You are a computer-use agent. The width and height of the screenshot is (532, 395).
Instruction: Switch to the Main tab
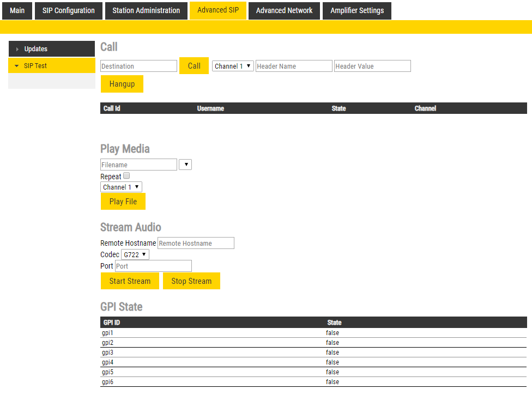pos(17,10)
